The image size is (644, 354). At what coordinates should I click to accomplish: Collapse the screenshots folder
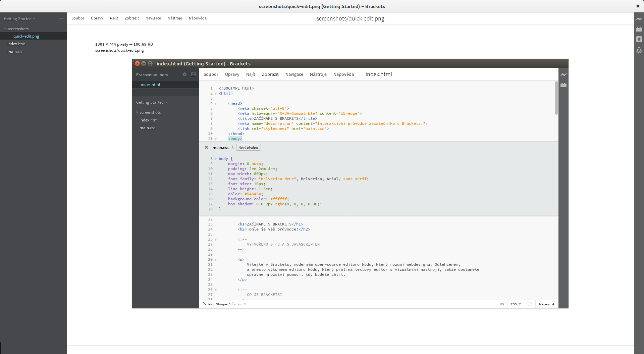(16, 29)
